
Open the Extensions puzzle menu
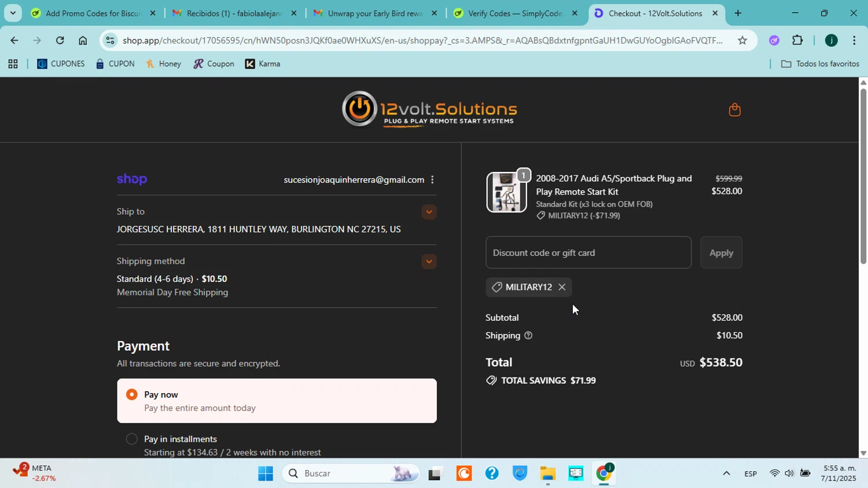tap(797, 41)
